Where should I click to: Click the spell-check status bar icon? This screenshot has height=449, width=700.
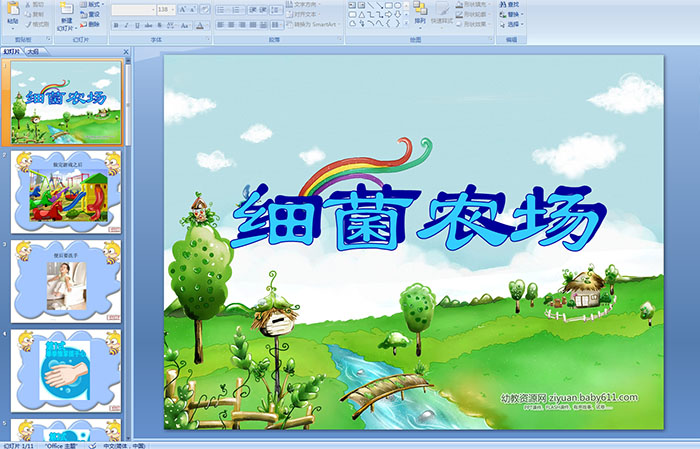[x=92, y=446]
